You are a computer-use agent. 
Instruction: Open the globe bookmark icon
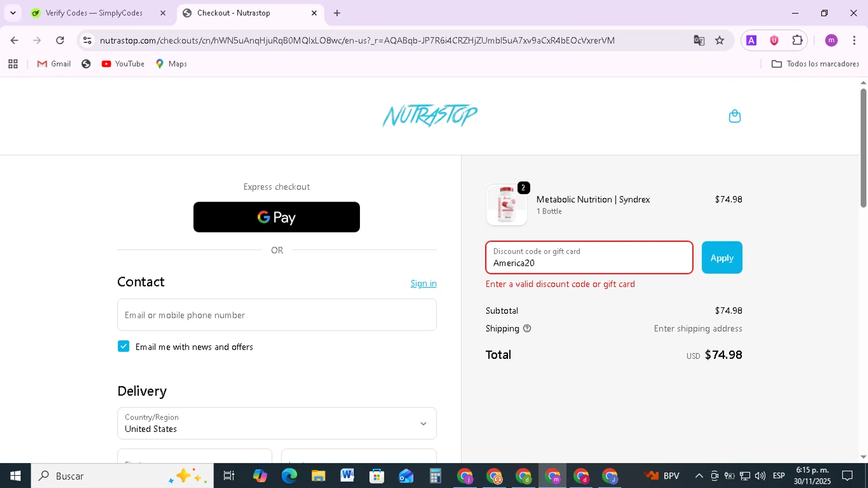tap(86, 64)
